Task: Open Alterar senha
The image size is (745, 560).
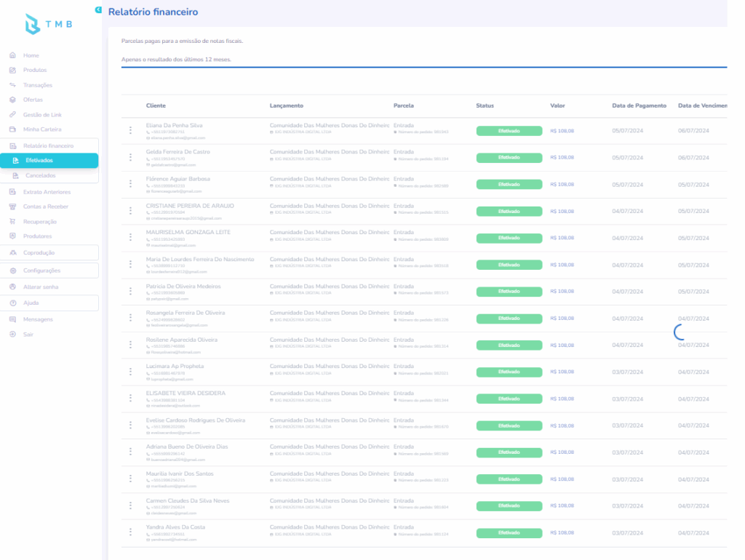Action: pyautogui.click(x=41, y=287)
